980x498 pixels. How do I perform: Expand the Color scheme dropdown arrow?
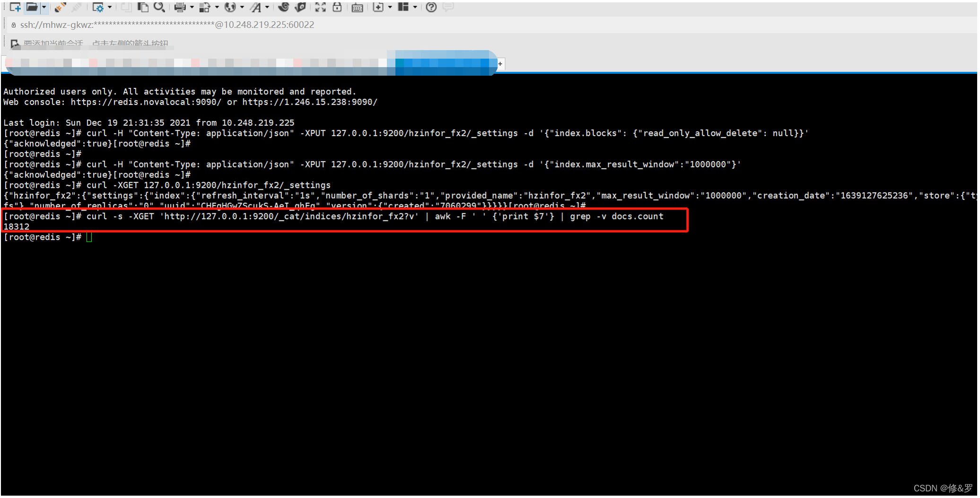click(217, 7)
